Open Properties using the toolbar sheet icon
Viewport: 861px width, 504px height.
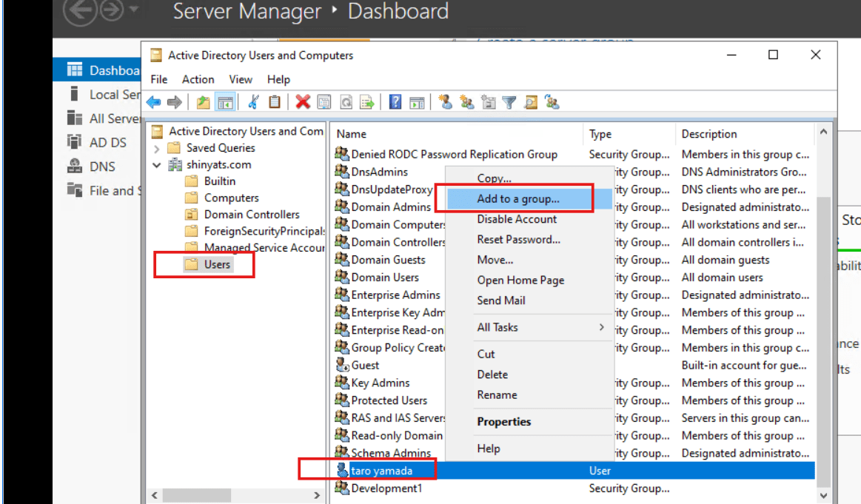coord(324,102)
